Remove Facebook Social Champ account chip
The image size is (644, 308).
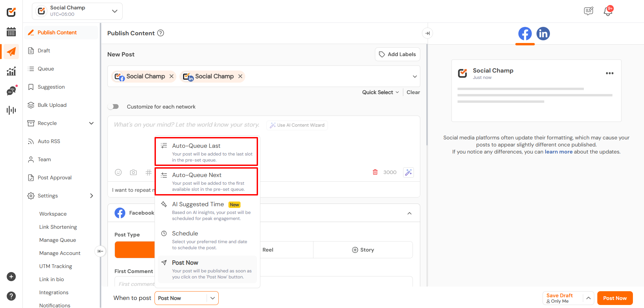point(172,76)
